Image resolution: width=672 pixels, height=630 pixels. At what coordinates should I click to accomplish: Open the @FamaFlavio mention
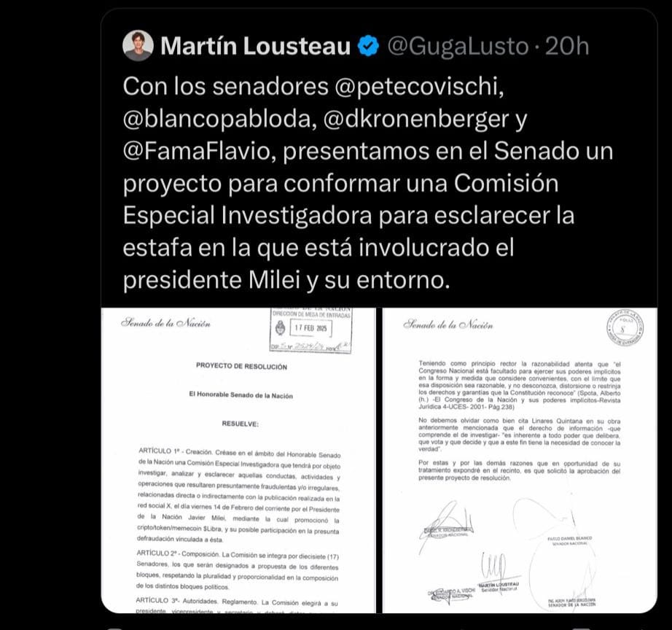coord(199,151)
